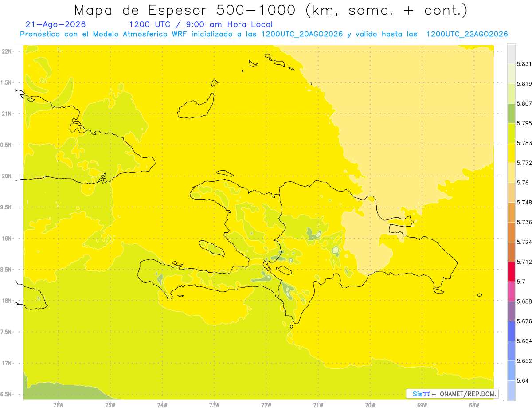Click the 70W longitude label
This screenshot has height=411, width=532.
tap(370, 405)
